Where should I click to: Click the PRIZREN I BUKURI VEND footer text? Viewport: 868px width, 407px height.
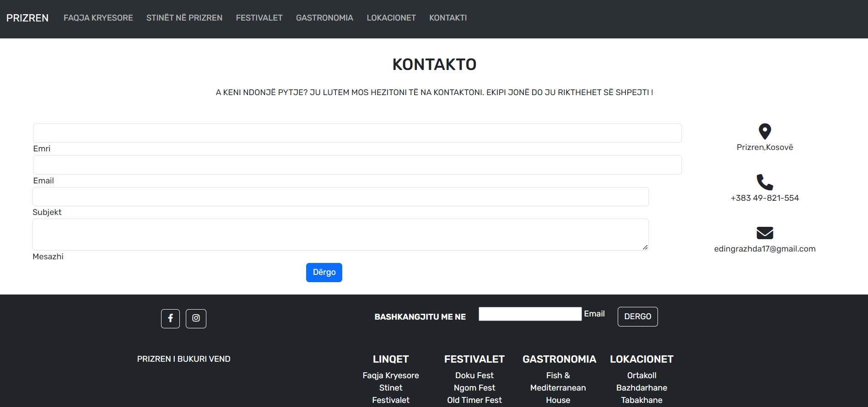click(183, 359)
